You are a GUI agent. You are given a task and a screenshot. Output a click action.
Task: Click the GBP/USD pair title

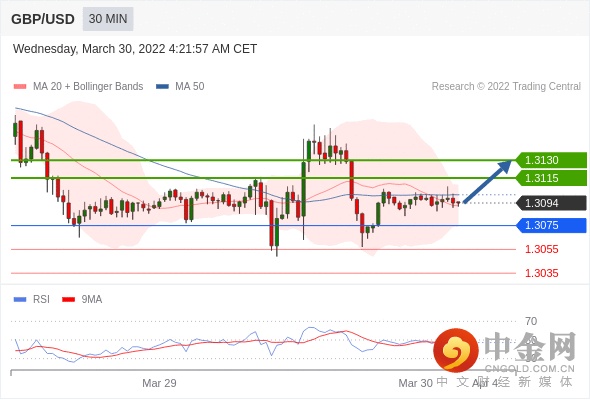[x=43, y=19]
